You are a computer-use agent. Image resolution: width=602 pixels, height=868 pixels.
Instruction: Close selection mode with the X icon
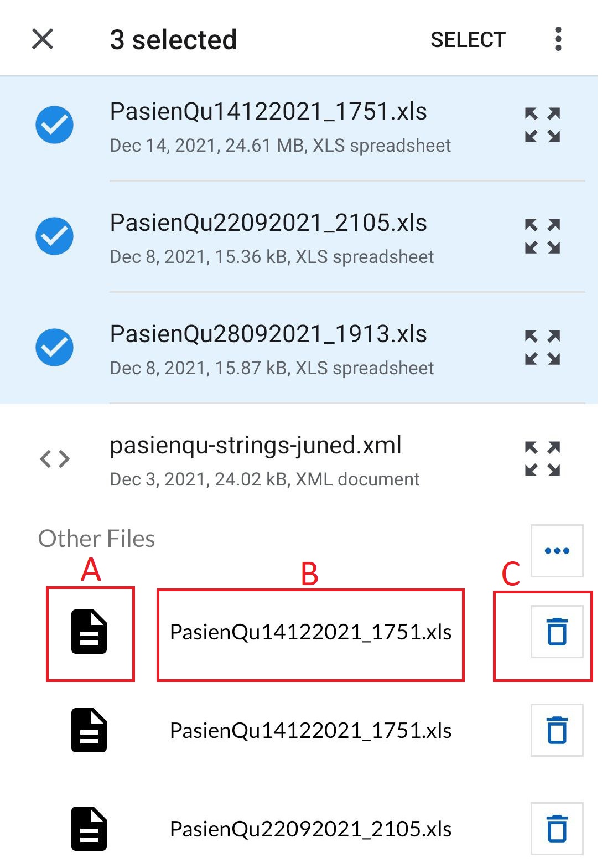(x=43, y=39)
